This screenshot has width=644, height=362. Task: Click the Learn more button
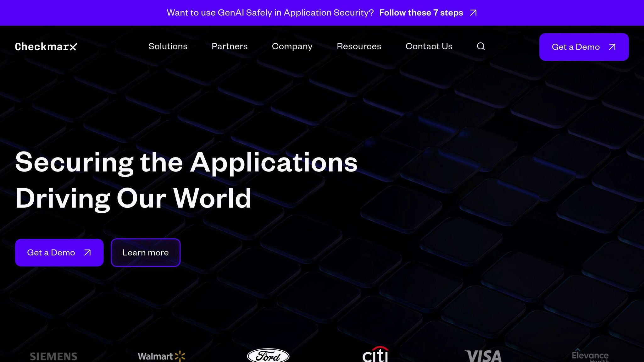(146, 253)
